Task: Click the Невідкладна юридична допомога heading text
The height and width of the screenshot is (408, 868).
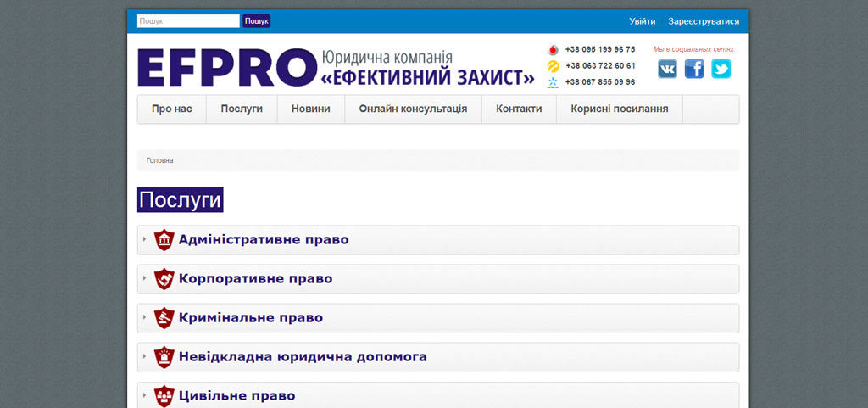Action: click(303, 356)
